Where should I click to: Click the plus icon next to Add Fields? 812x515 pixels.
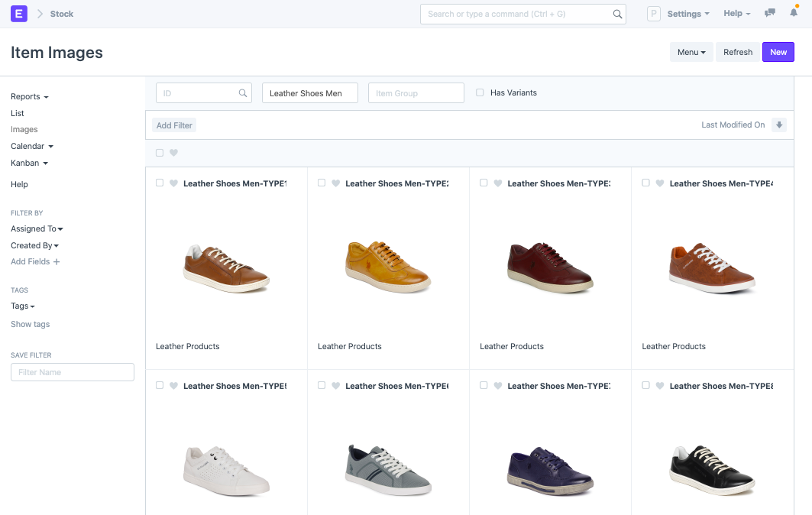57,262
